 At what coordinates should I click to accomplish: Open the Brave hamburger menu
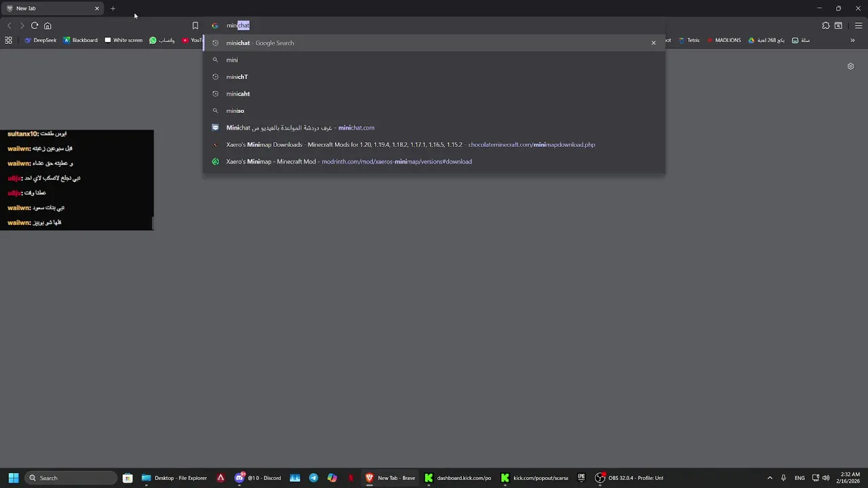click(859, 26)
